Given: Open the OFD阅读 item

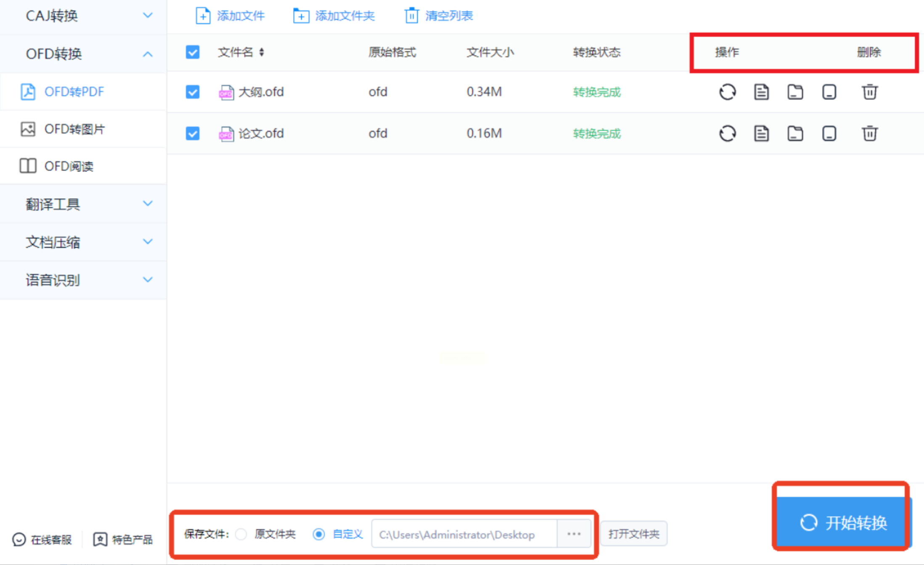Looking at the screenshot, I should (x=69, y=166).
